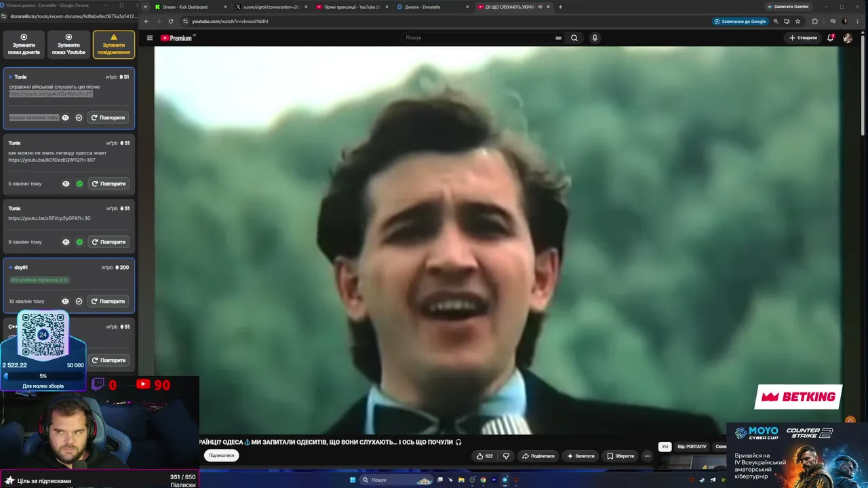The width and height of the screenshot is (868, 488).
Task: Open the youtu.be link in 5-minutes-ago donation
Action: point(52,160)
